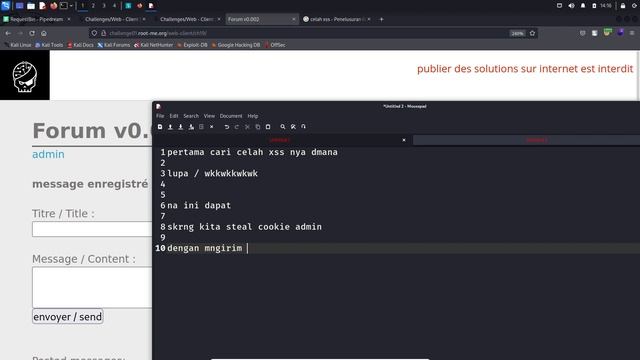Open the Kali applications menu icon in panel
The width and height of the screenshot is (640, 360).
pyautogui.click(x=5, y=6)
